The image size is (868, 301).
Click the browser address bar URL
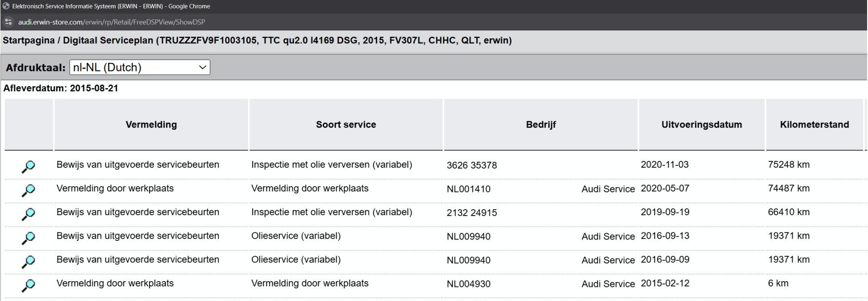click(112, 22)
